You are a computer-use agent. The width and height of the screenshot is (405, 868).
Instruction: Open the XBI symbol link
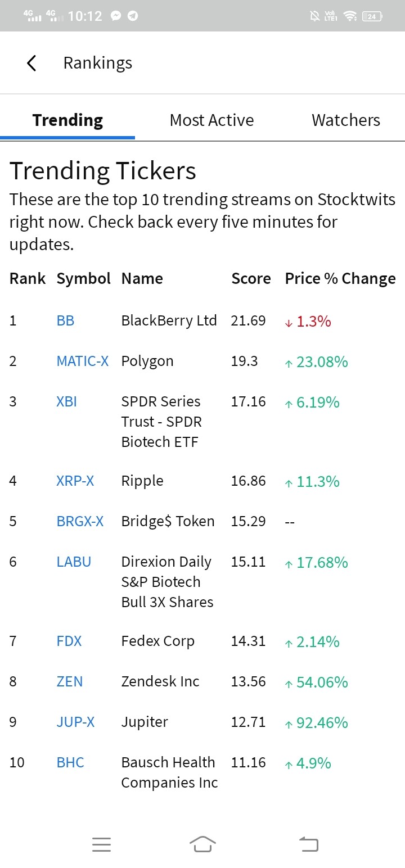pos(66,401)
